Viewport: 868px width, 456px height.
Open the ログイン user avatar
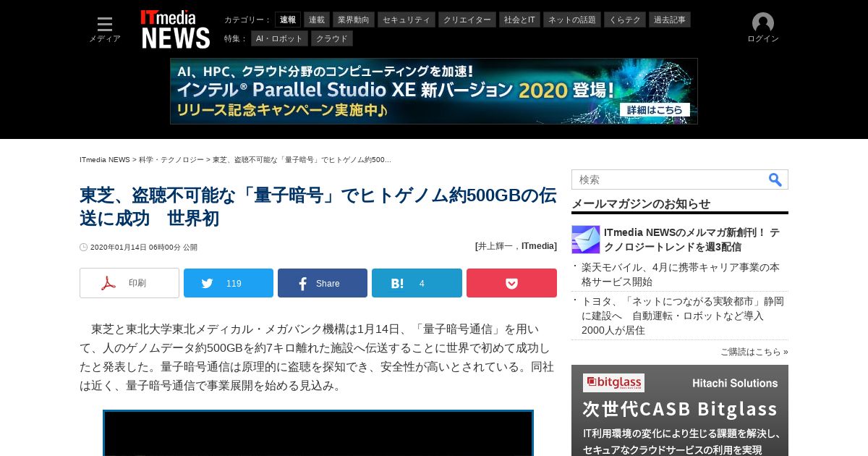[x=762, y=28]
